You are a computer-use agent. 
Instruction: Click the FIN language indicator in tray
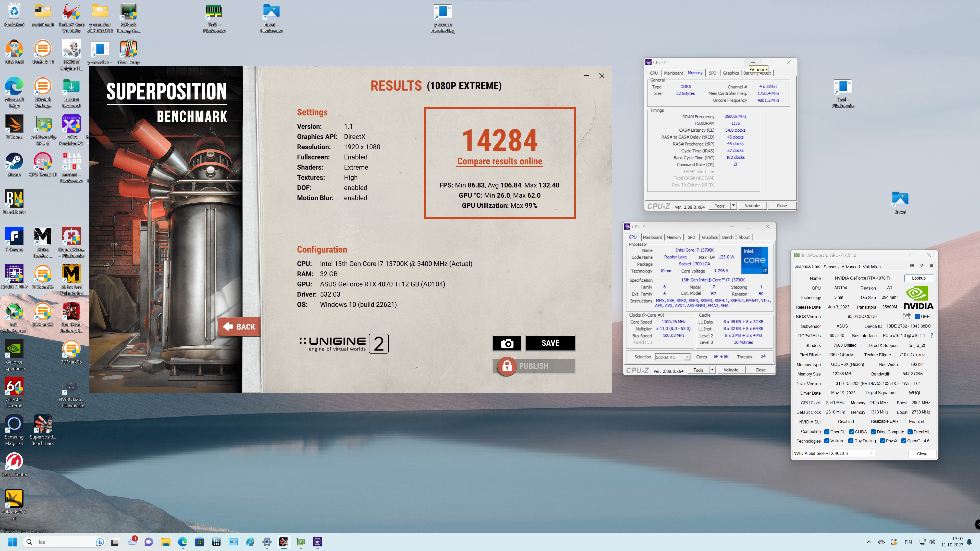coord(908,542)
